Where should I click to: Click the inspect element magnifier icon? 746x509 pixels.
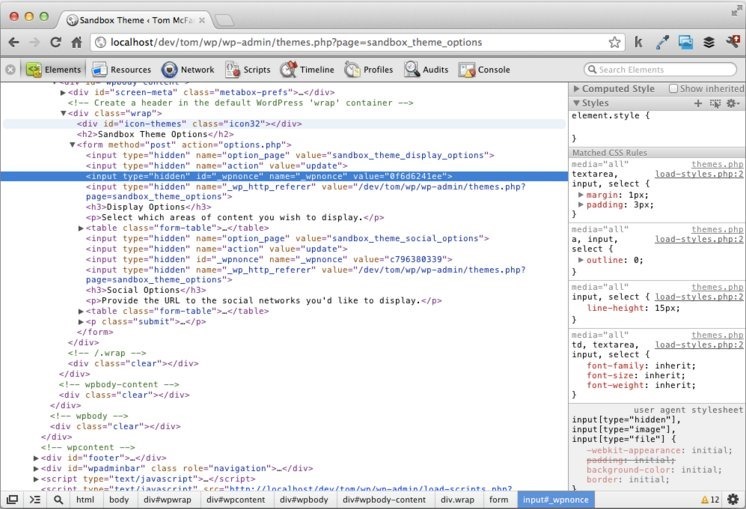[x=58, y=500]
